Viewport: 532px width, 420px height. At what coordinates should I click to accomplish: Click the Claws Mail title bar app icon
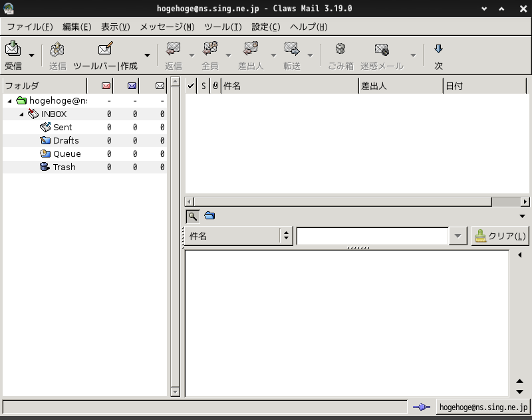coord(9,9)
